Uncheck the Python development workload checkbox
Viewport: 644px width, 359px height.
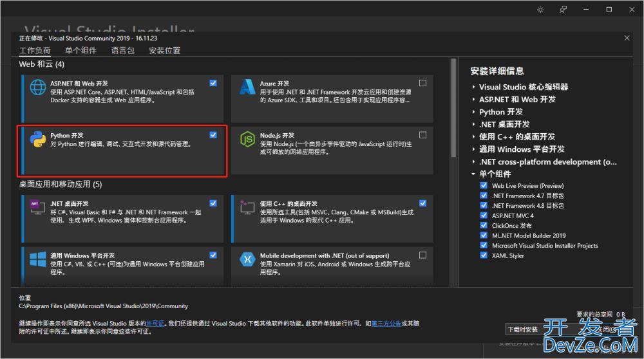pos(213,135)
